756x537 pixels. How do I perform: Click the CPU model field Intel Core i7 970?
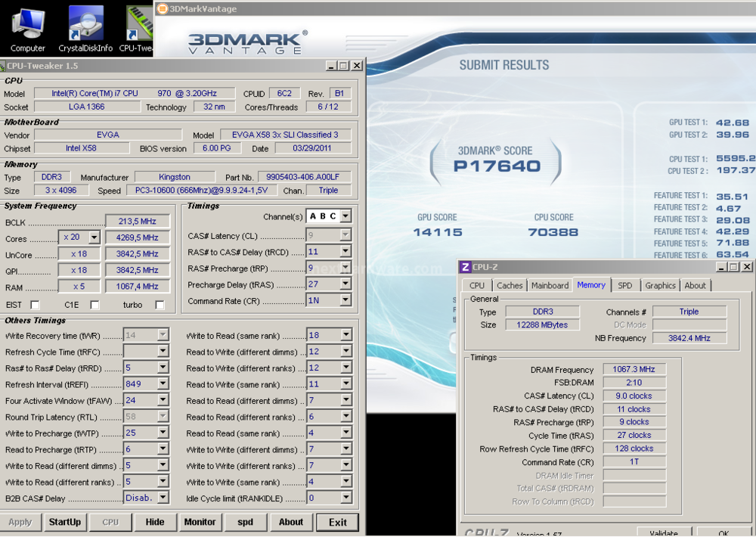[135, 93]
